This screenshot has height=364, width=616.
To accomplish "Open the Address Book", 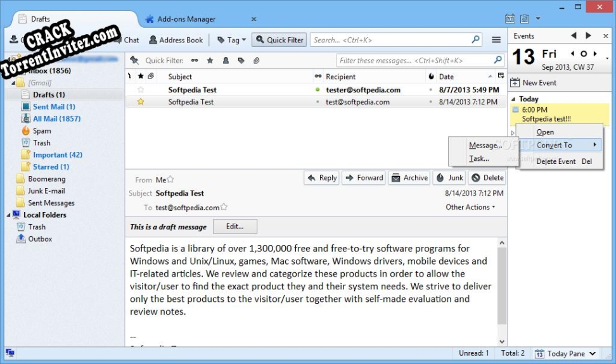I will tap(176, 40).
